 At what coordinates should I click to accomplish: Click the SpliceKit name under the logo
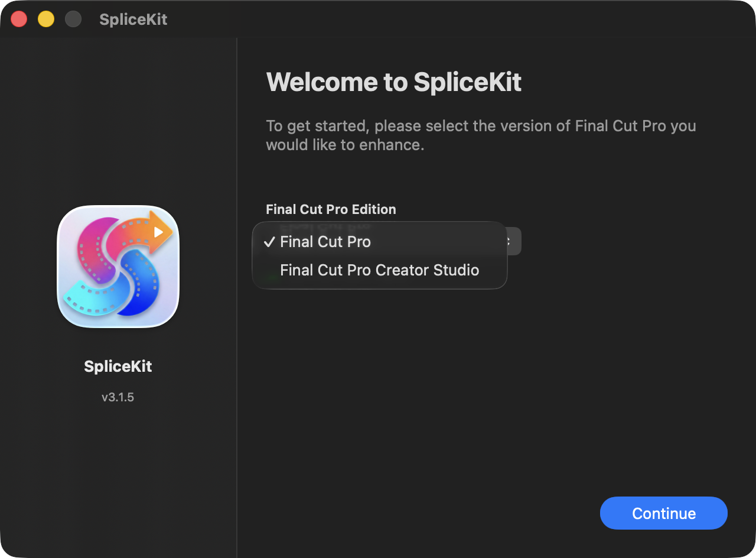(x=118, y=366)
